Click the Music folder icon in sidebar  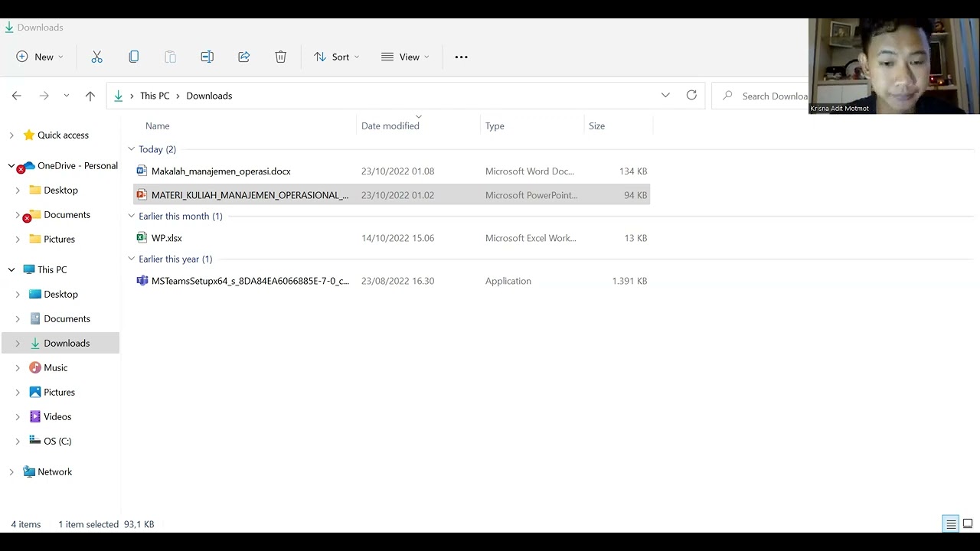click(x=35, y=367)
